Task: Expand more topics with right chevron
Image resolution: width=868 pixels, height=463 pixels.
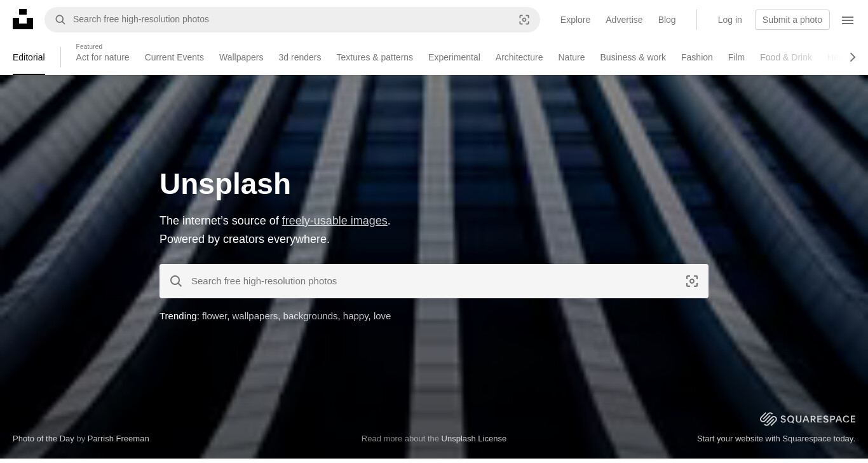Action: coord(853,57)
